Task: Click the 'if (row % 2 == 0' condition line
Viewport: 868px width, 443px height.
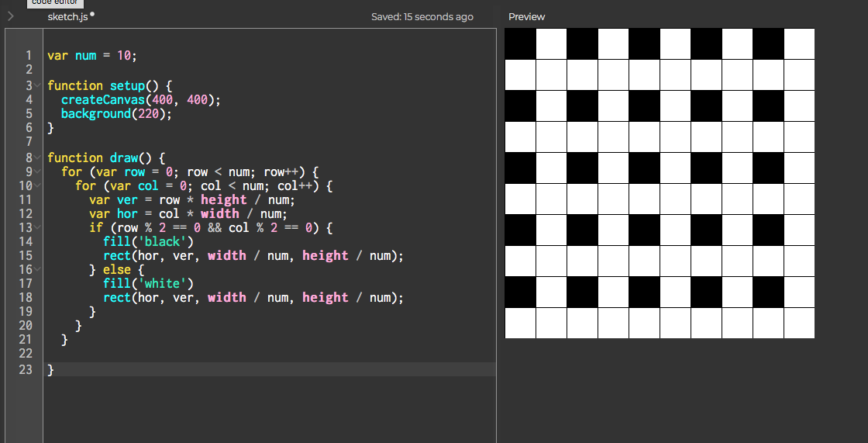Action: pyautogui.click(x=211, y=227)
